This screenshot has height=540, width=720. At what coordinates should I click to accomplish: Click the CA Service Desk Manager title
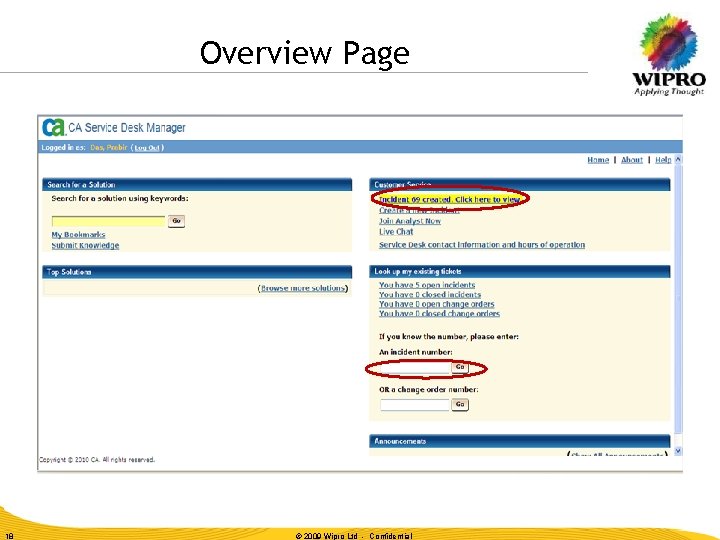[x=127, y=128]
